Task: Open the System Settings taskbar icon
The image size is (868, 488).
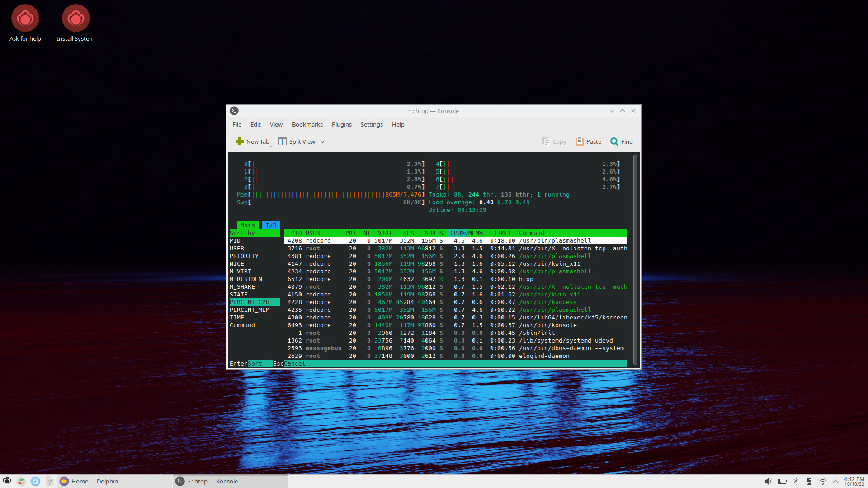Action: pos(21,481)
